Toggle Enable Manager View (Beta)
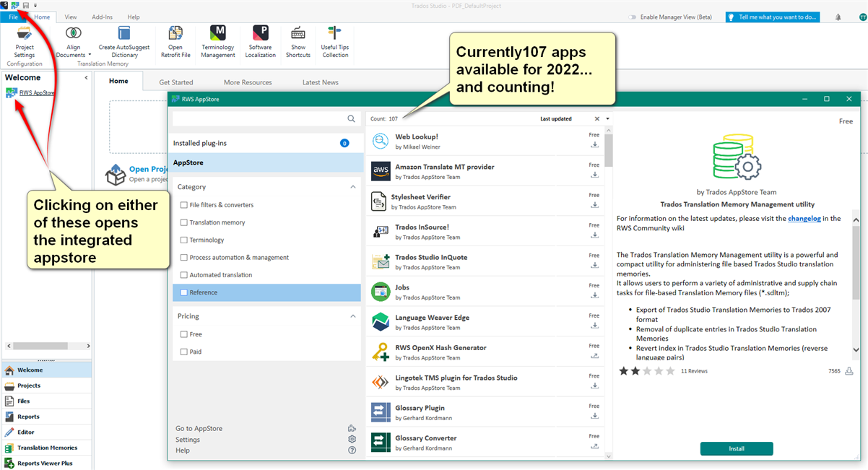Image resolution: width=868 pixels, height=470 pixels. (x=633, y=17)
